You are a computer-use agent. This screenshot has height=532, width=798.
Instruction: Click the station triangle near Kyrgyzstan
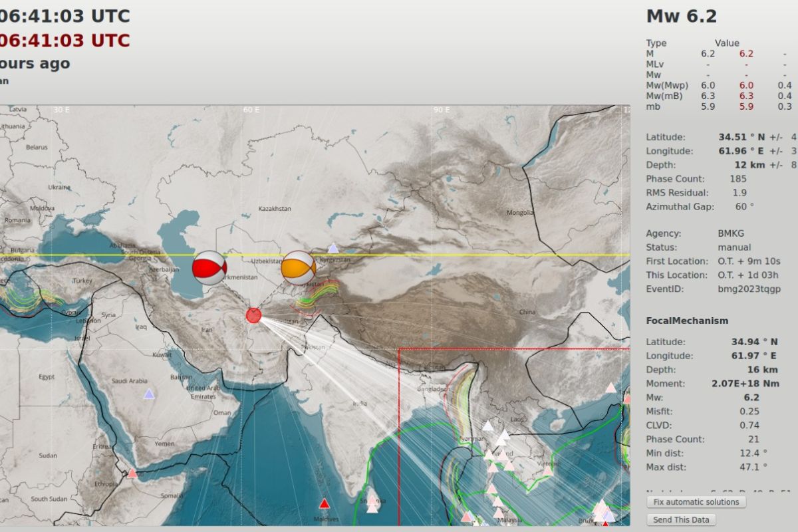[x=333, y=248]
